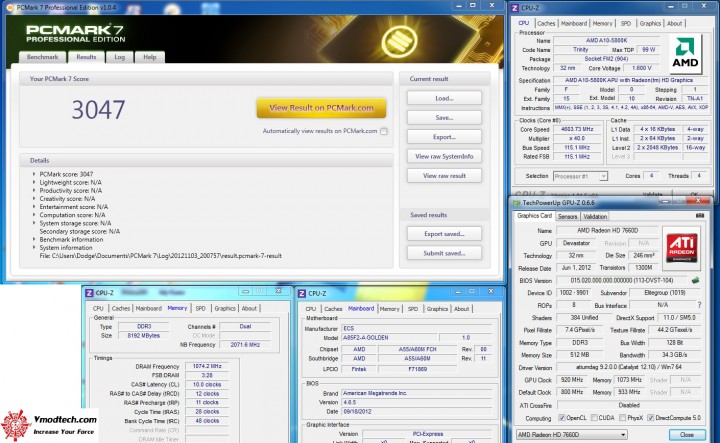The height and width of the screenshot is (443, 720).
Task: Expand the Creativity score row
Action: pos(34,198)
